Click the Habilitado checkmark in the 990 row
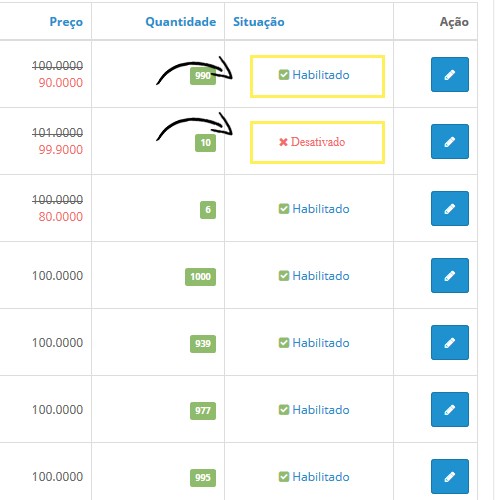Viewport: 500px width, 500px height. (x=284, y=75)
